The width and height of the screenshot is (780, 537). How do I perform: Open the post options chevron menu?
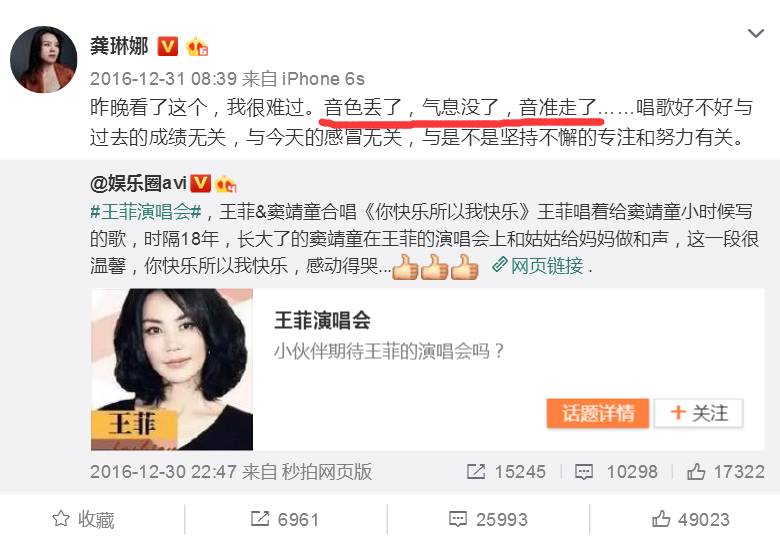756,33
